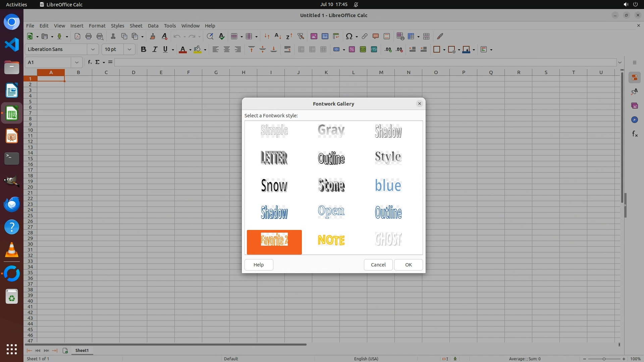644x362 pixels.
Task: Open the Sheet menu
Action: (x=136, y=26)
